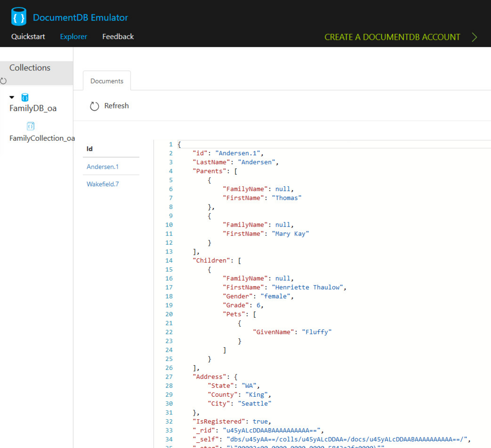Sort documents by the Id column header
This screenshot has height=448, width=491.
[89, 149]
